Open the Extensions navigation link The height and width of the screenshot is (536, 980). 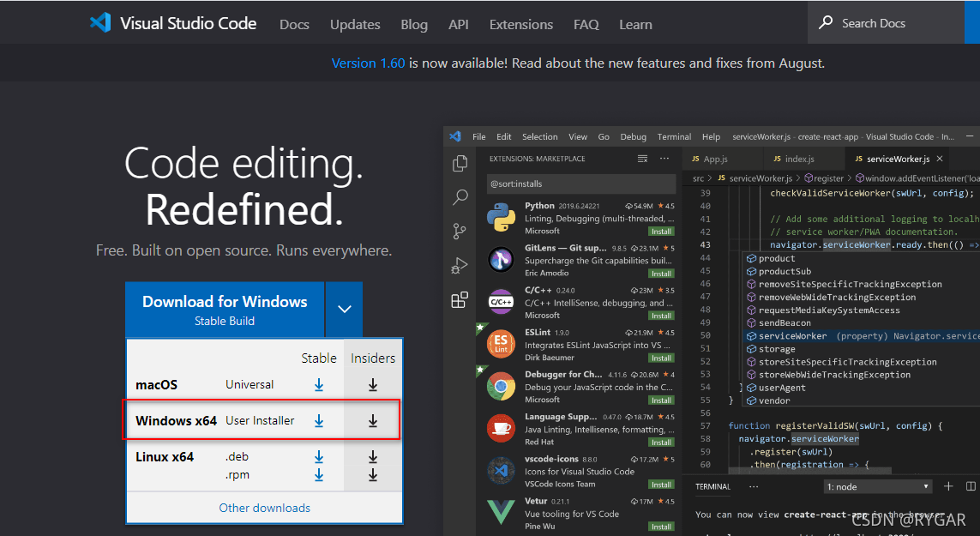tap(520, 24)
